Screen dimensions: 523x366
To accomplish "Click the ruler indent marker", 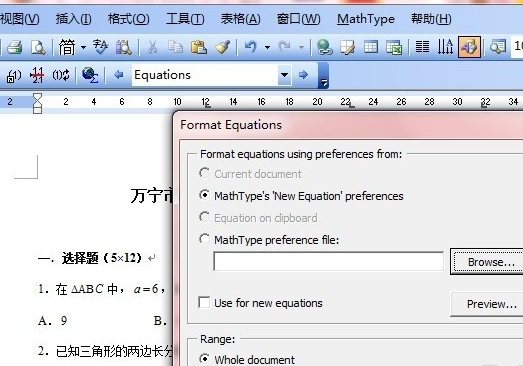I will (x=37, y=103).
